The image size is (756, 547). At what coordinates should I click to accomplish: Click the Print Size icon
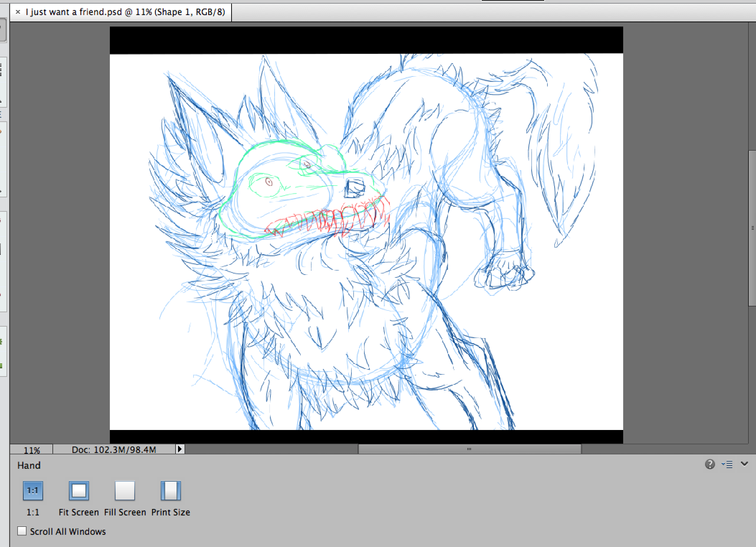[171, 491]
